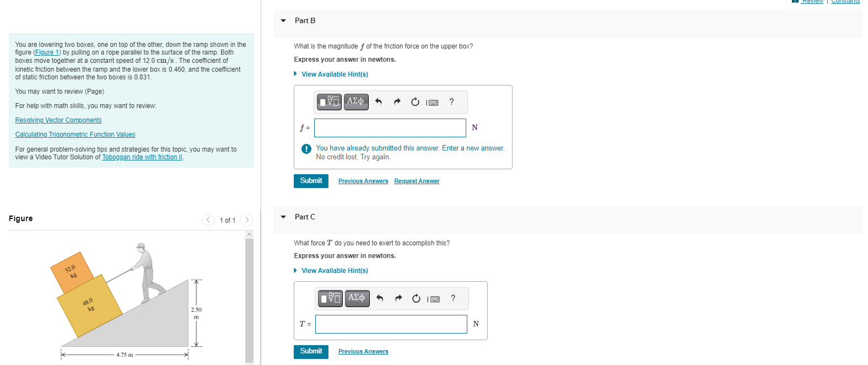Collapse the Part B section
This screenshot has width=868, height=365.
[283, 20]
